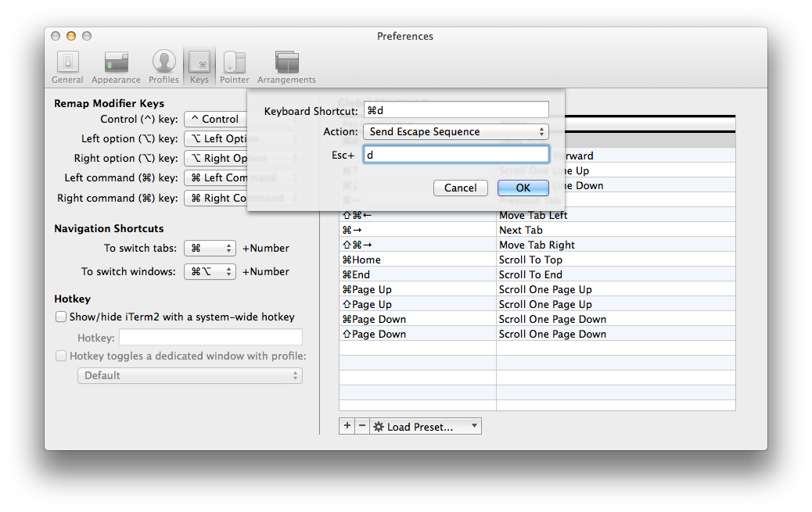The image size is (812, 512).
Task: Enable Show/hide iTerm2 system-wide hotkey checkbox
Action: click(61, 317)
